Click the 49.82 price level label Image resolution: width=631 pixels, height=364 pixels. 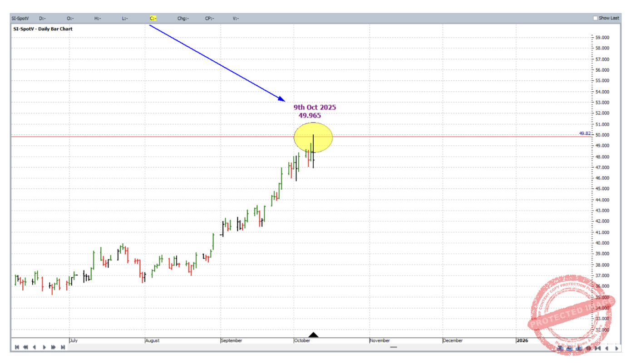coord(585,133)
